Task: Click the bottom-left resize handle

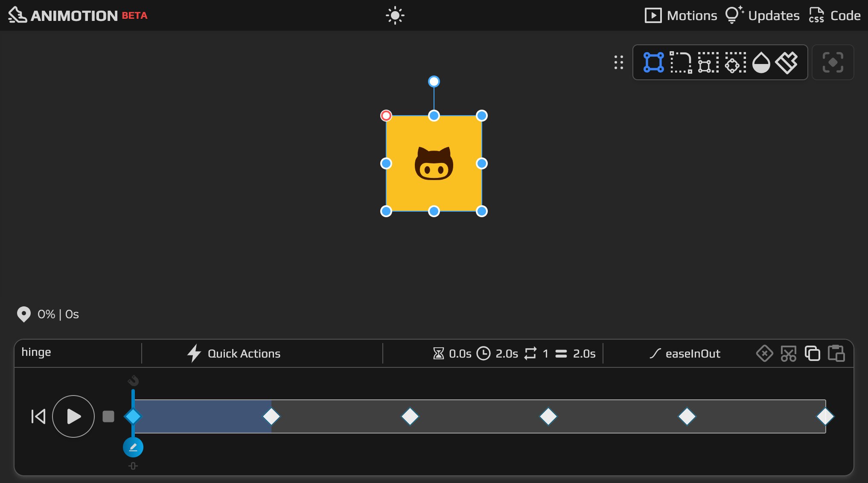Action: 386,211
